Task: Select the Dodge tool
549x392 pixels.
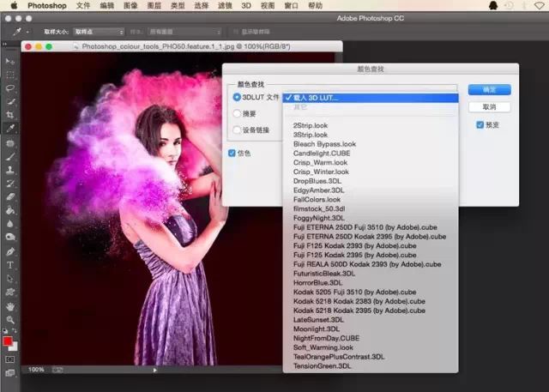Action: [10, 237]
